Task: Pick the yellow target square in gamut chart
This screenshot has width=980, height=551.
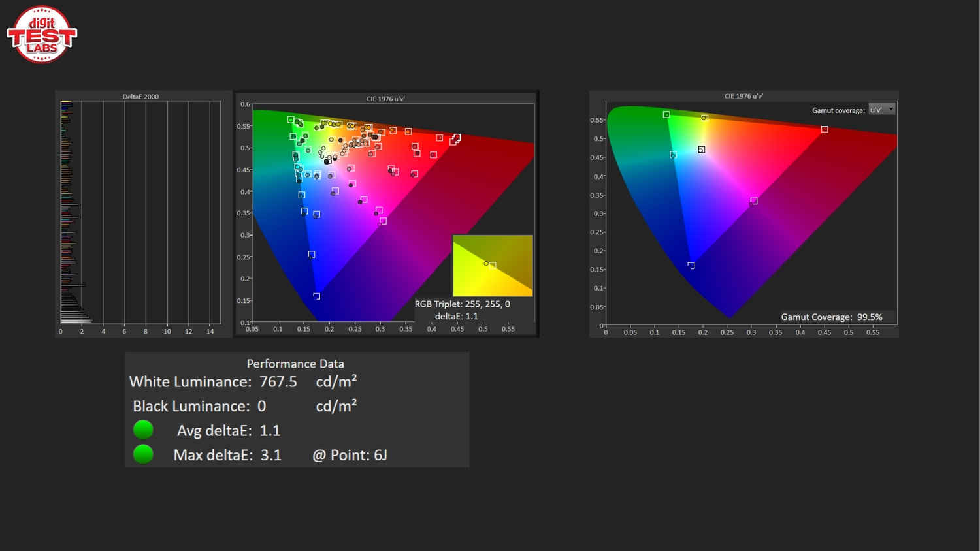Action: (704, 118)
